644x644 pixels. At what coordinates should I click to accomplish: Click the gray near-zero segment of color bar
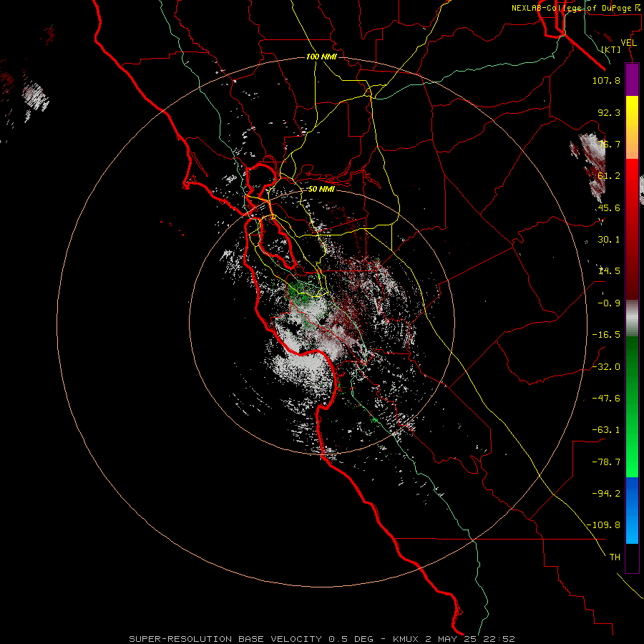632,318
